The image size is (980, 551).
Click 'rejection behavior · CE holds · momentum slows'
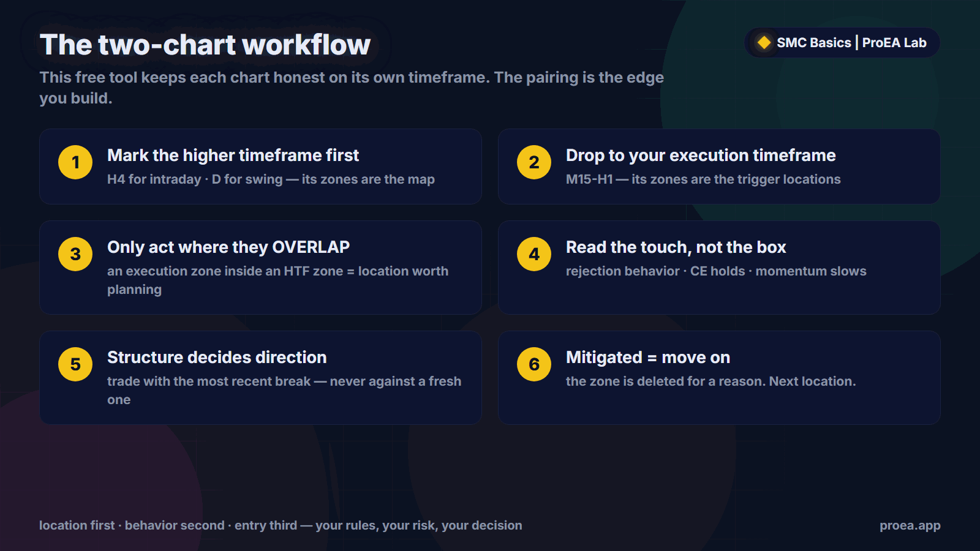click(716, 271)
